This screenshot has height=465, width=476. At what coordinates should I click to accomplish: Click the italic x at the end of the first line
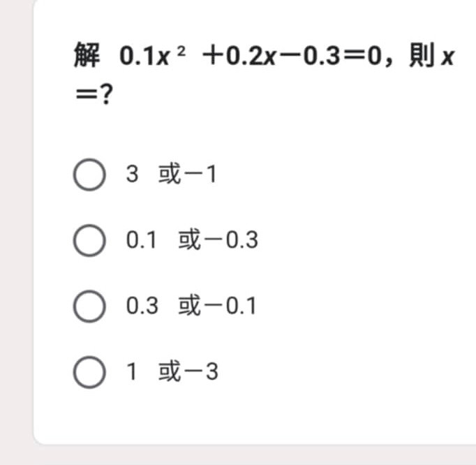pos(448,57)
